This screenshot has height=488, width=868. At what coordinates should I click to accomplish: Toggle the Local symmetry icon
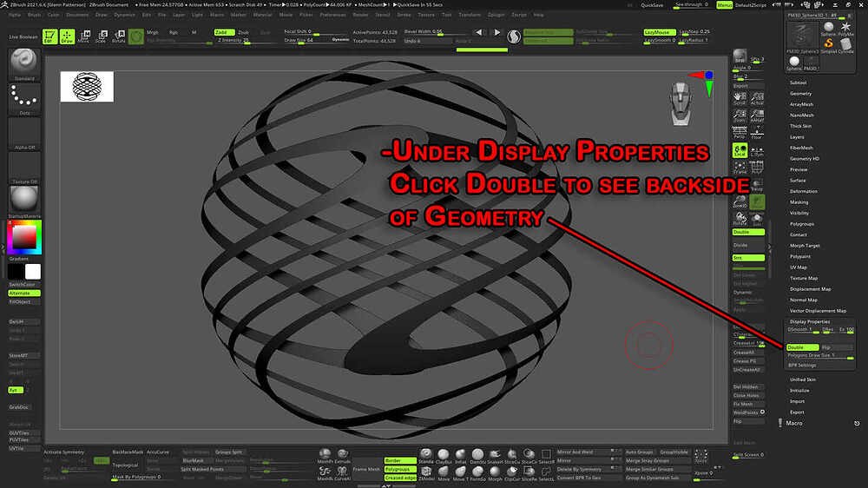pyautogui.click(x=740, y=150)
